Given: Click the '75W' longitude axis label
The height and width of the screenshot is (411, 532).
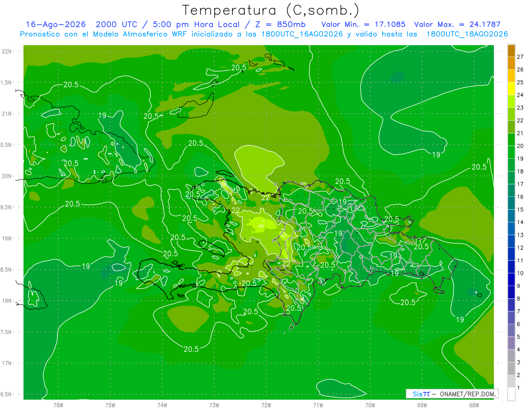Looking at the screenshot, I should pos(110,405).
